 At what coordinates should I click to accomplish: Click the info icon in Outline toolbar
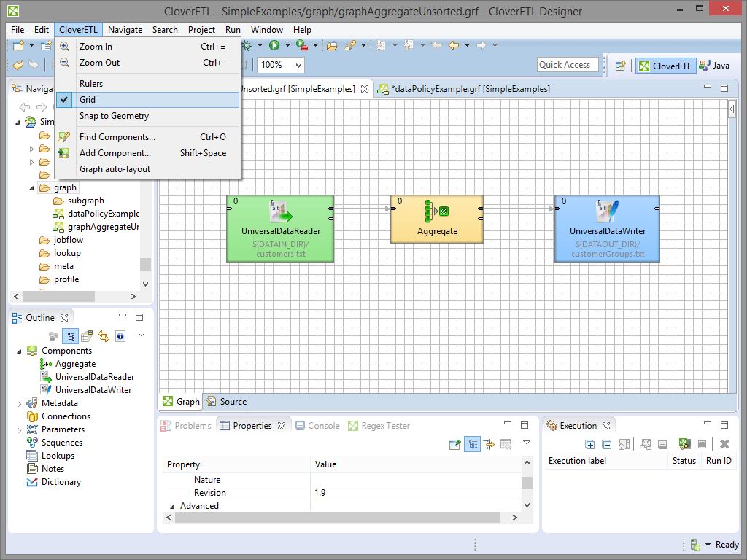tap(120, 336)
